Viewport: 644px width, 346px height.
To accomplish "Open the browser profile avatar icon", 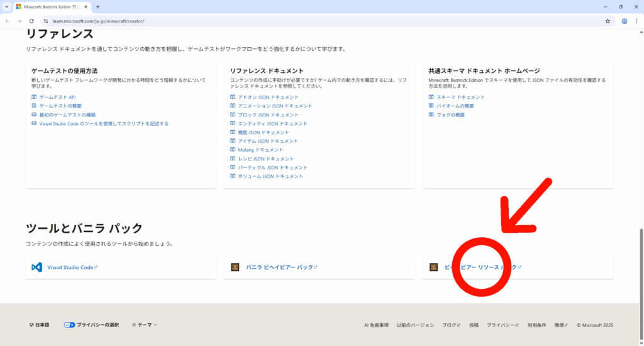I will (625, 21).
